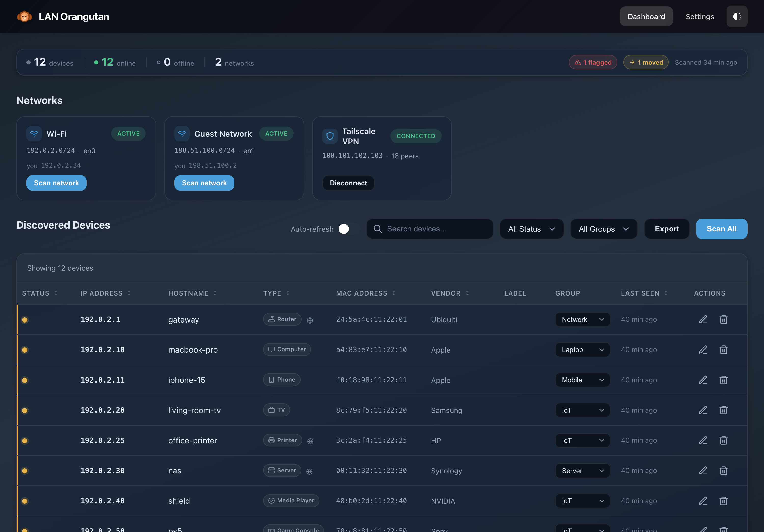Edit the nas device

click(703, 471)
